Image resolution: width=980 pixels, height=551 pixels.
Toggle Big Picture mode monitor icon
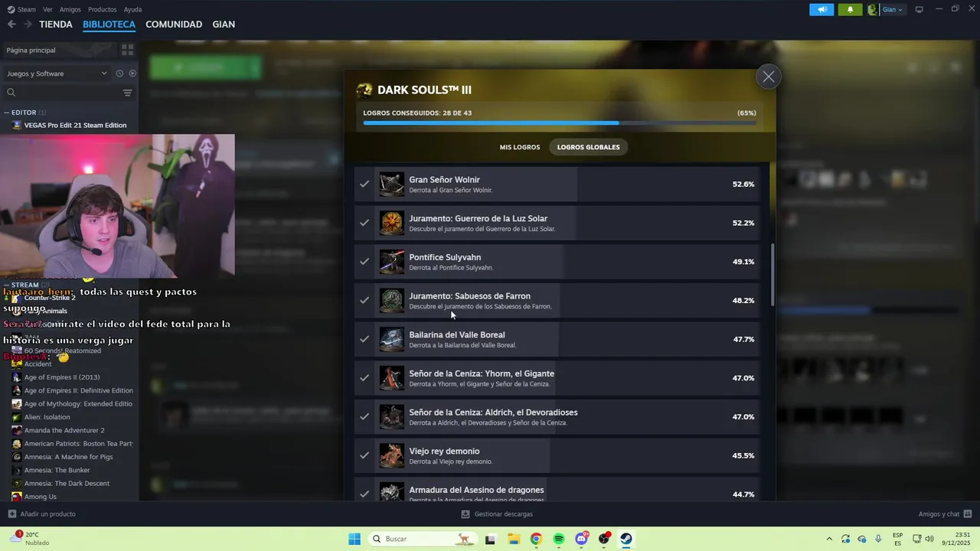click(x=920, y=10)
